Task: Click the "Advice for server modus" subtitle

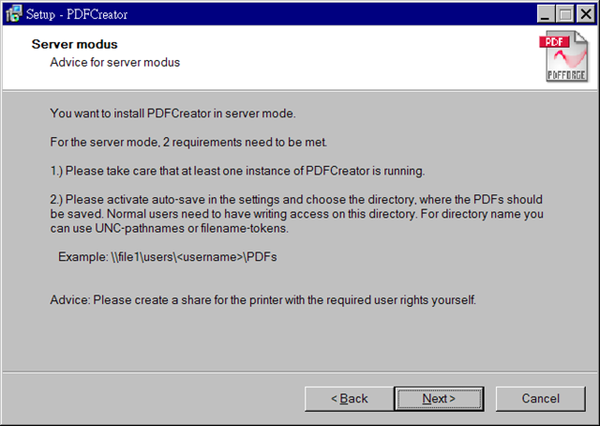Action: coord(115,63)
